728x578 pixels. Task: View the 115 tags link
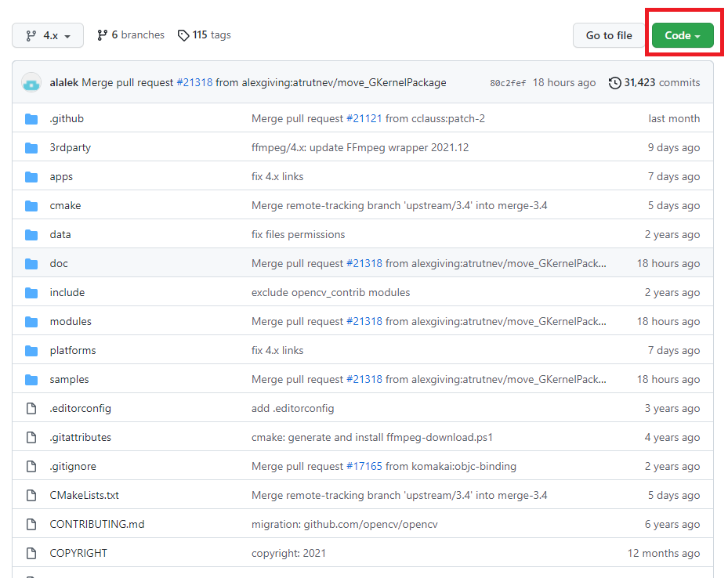pos(205,34)
